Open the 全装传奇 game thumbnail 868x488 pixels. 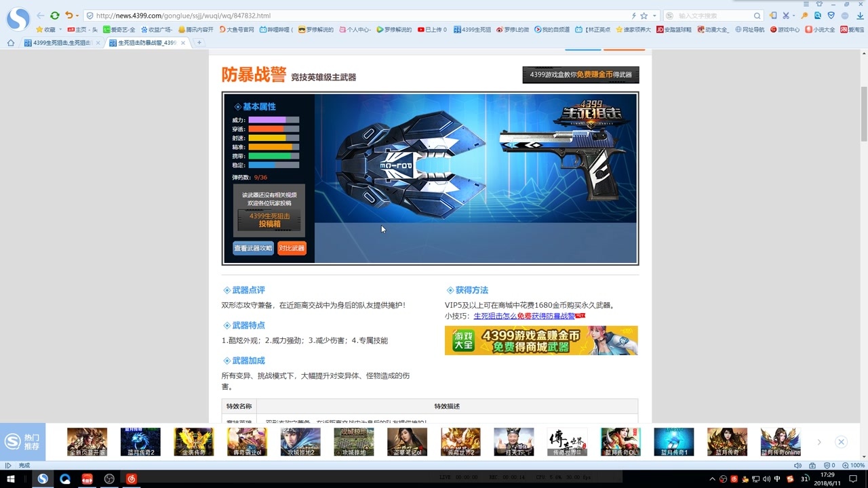coord(194,442)
